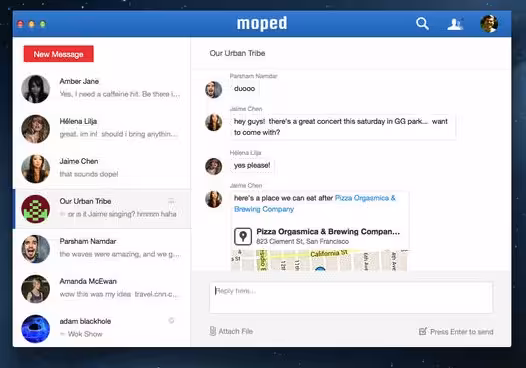526x368 pixels.
Task: Click the 'yes please!' message bubble
Action: (252, 165)
